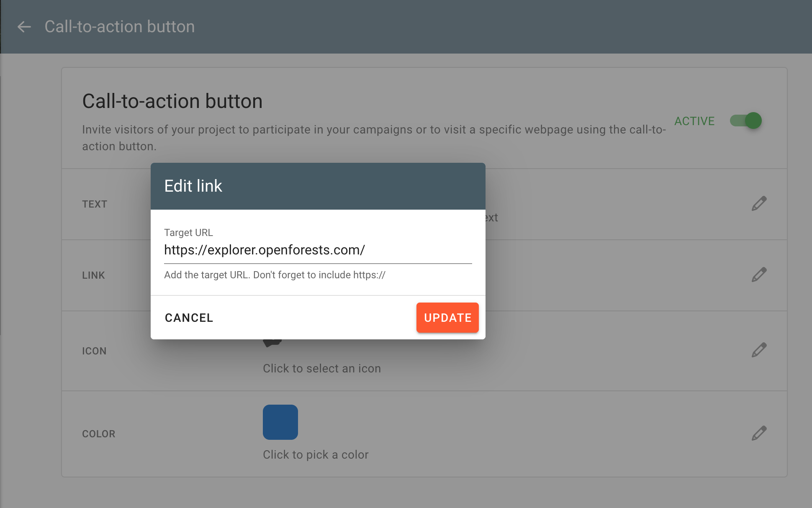Click the blue color swatch
The width and height of the screenshot is (812, 508).
tap(280, 422)
